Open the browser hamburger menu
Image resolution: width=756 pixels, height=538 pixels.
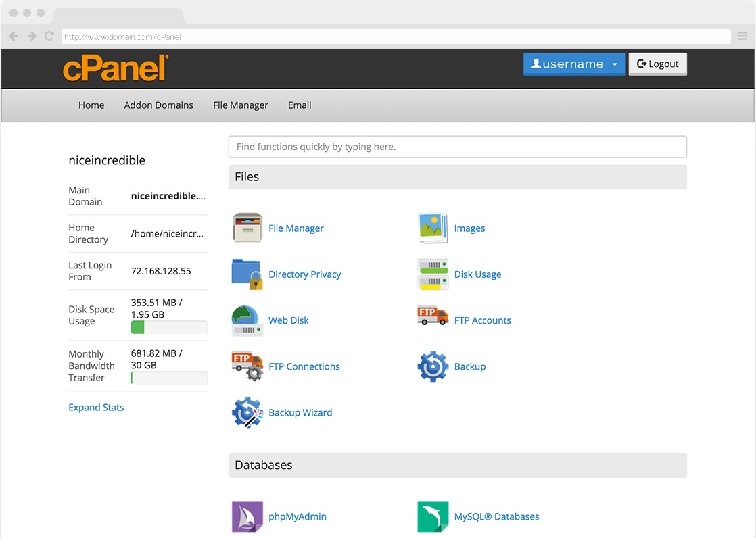742,36
